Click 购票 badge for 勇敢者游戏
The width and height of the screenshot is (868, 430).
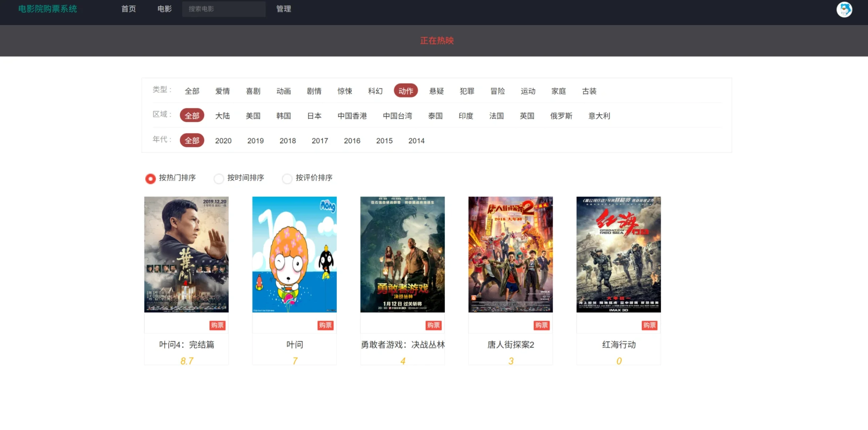click(433, 325)
